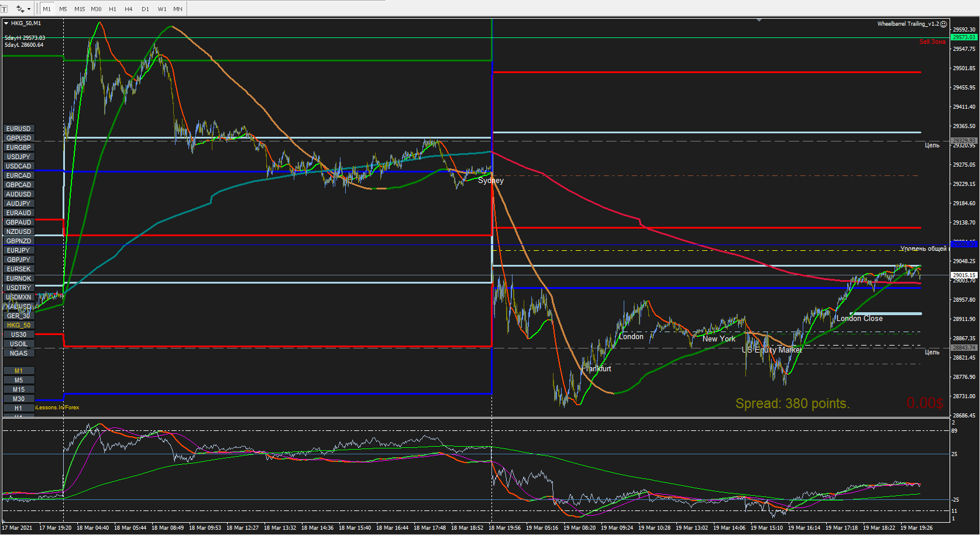This screenshot has width=980, height=535.
Task: Click the highlighted HKG_50 symbol button
Action: 19,325
